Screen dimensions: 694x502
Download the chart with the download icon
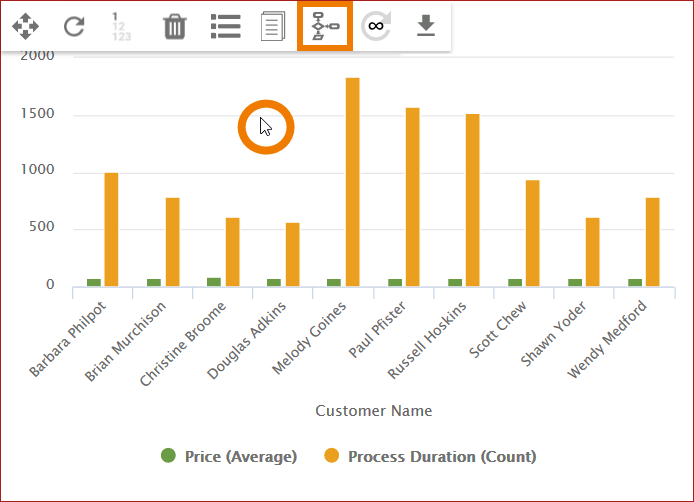click(426, 26)
